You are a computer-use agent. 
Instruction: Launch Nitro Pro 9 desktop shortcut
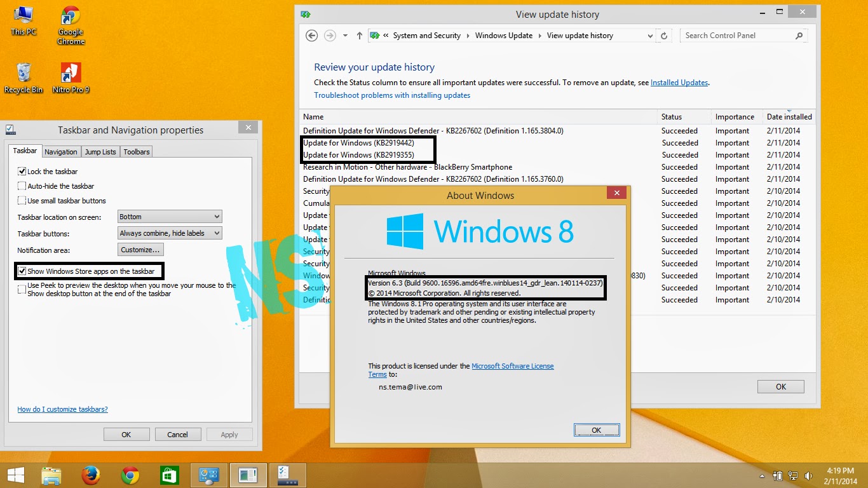tap(71, 78)
